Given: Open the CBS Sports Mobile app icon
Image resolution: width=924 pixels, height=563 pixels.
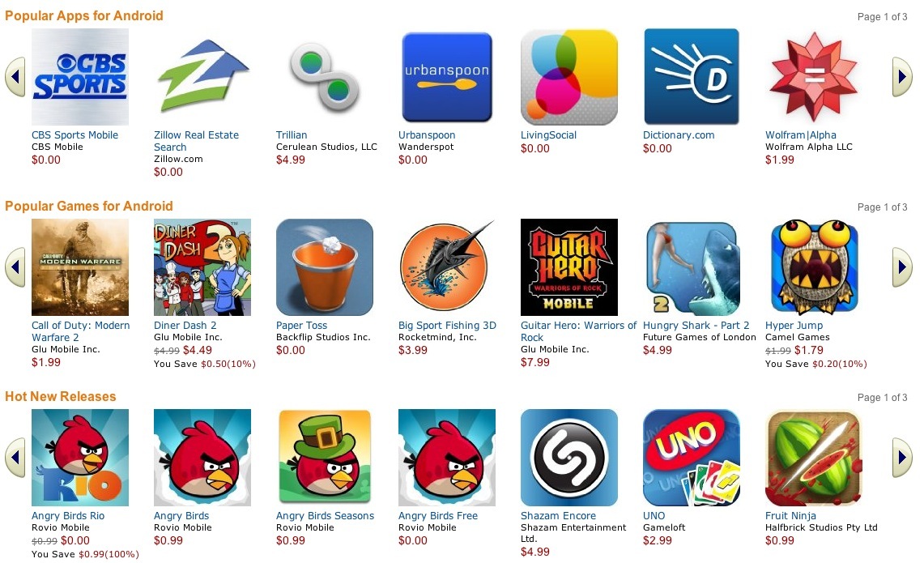Looking at the screenshot, I should (x=80, y=77).
